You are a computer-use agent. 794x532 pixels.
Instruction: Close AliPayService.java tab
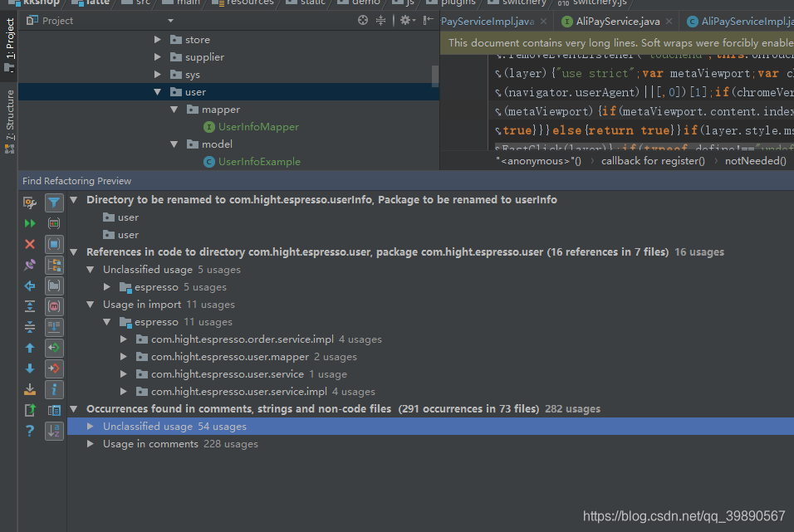click(669, 22)
